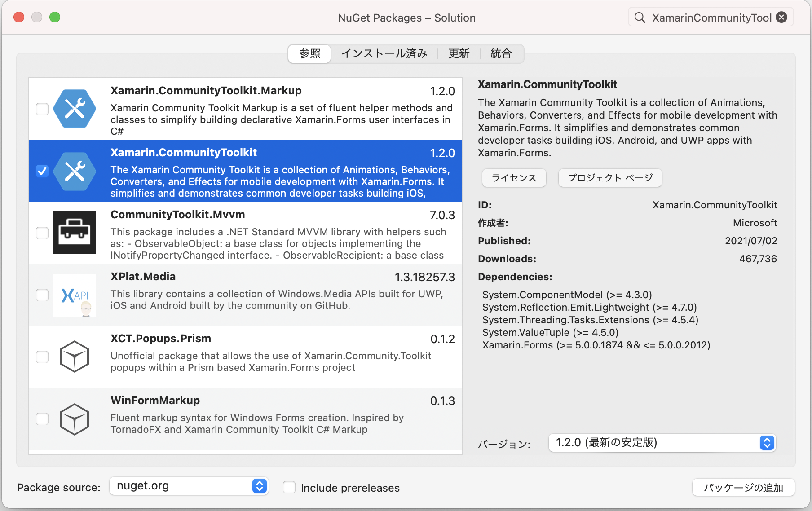Click the XCT.Popups.Prism cube icon
The width and height of the screenshot is (812, 511).
click(x=75, y=357)
